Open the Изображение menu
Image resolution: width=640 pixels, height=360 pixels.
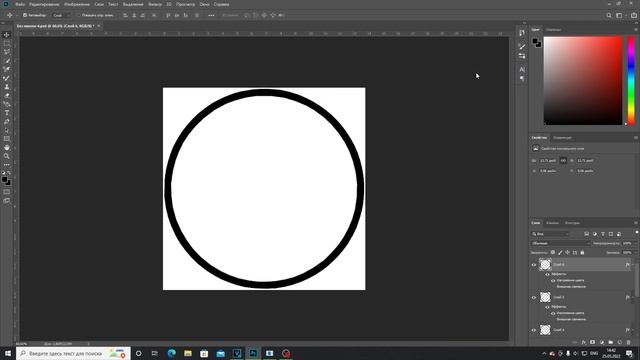click(77, 4)
